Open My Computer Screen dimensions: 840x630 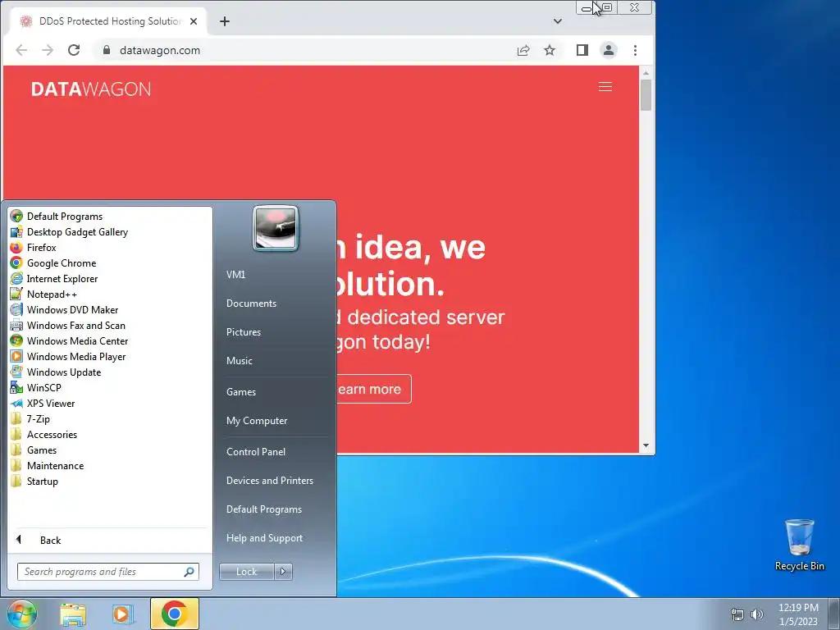tap(257, 421)
